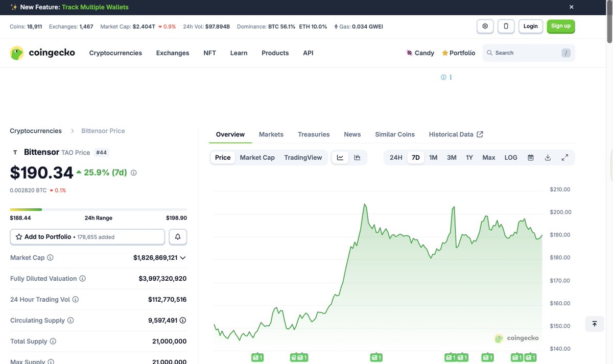Click Market Cap $2.404T stat link
Viewport: 613px width, 364px height.
click(x=138, y=27)
